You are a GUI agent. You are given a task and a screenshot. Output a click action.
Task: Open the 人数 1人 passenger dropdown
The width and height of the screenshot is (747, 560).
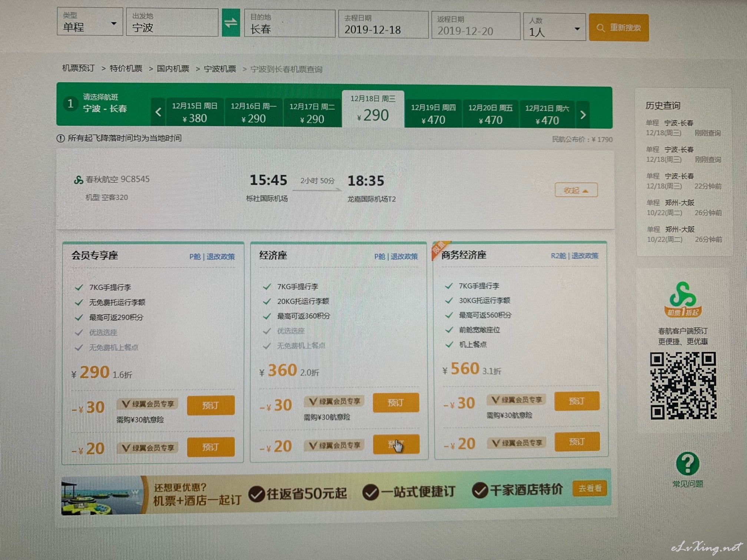pos(554,27)
